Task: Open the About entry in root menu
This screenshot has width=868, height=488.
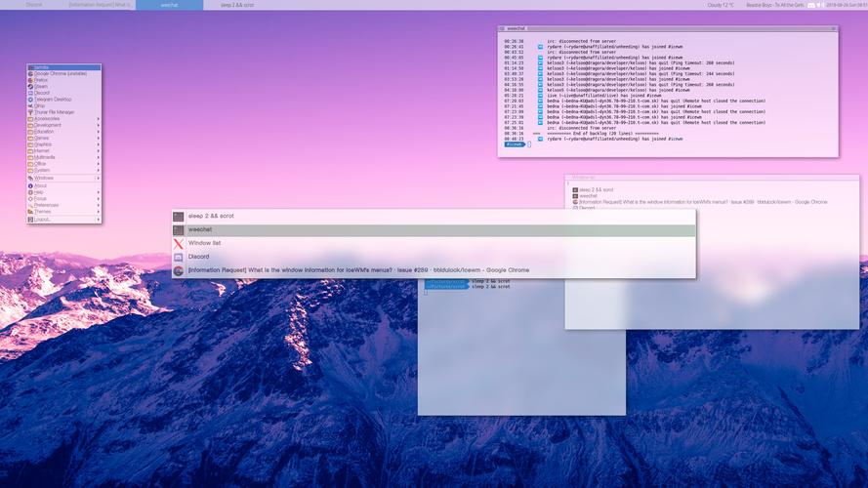Action: click(x=63, y=185)
